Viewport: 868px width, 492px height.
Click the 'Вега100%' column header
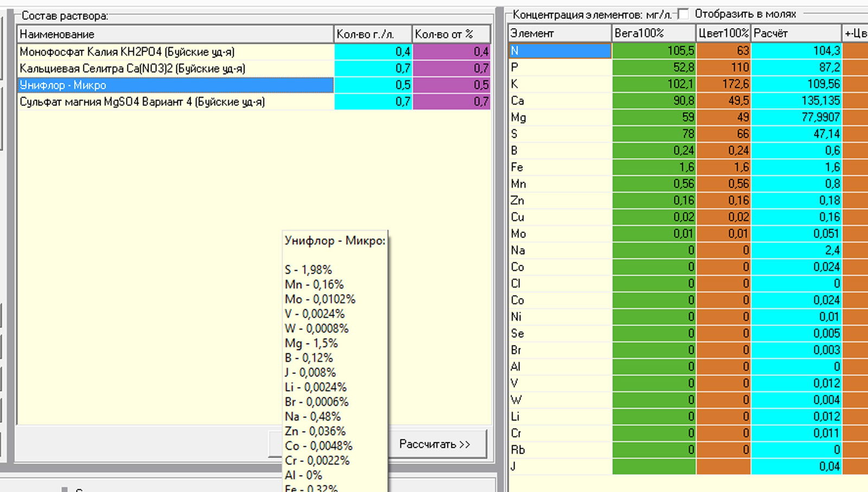pyautogui.click(x=654, y=33)
